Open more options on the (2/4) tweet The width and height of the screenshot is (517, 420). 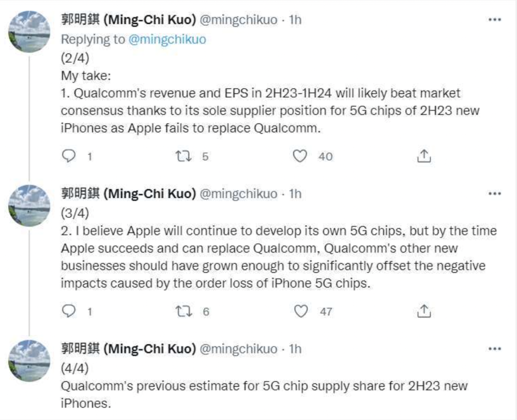click(495, 20)
